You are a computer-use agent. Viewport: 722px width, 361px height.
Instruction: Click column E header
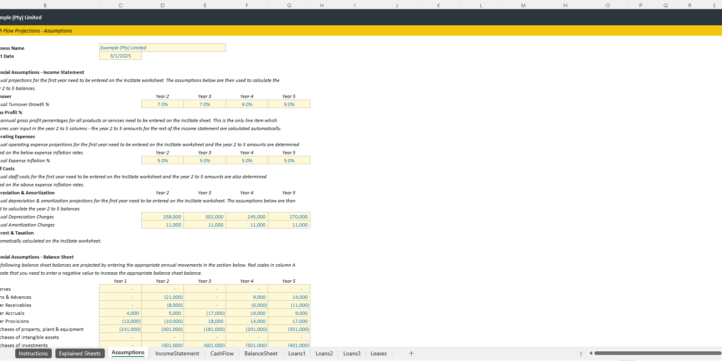tap(204, 5)
